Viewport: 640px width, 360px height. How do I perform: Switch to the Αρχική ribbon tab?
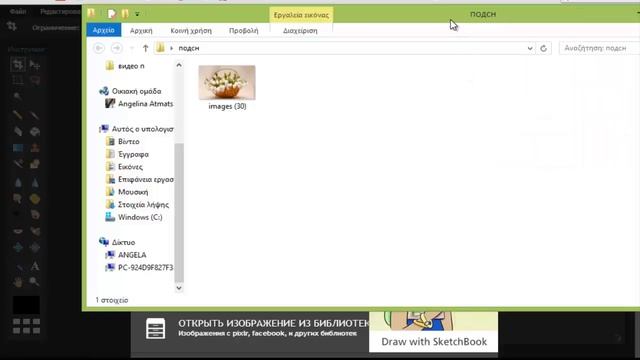point(141,31)
